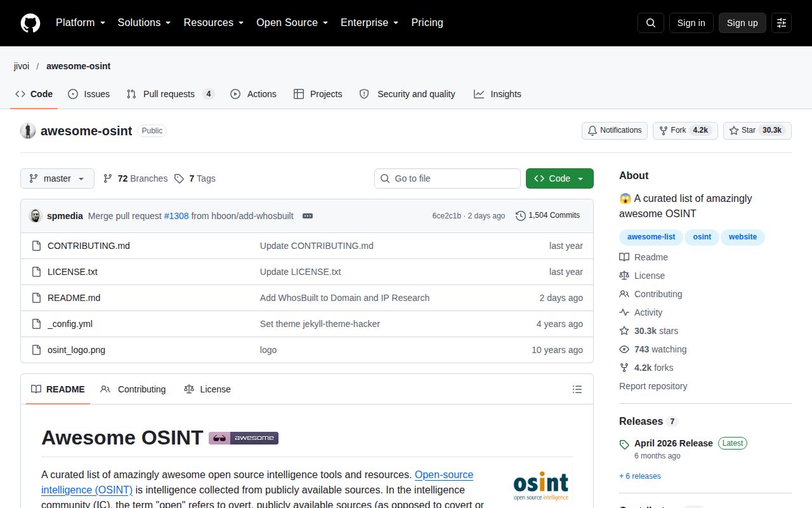The image size is (812, 508).
Task: Open osint_logo.png file
Action: coord(76,350)
